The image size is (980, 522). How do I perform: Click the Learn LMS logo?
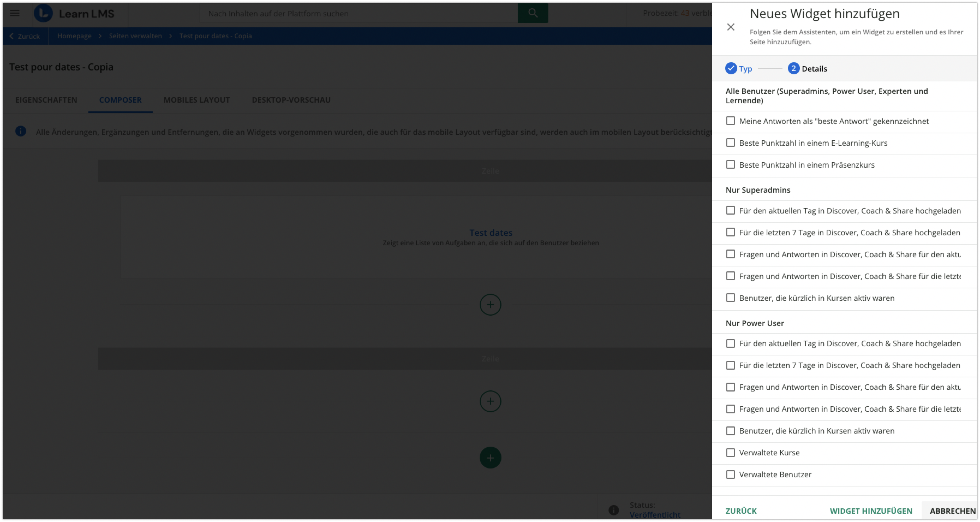(x=74, y=14)
